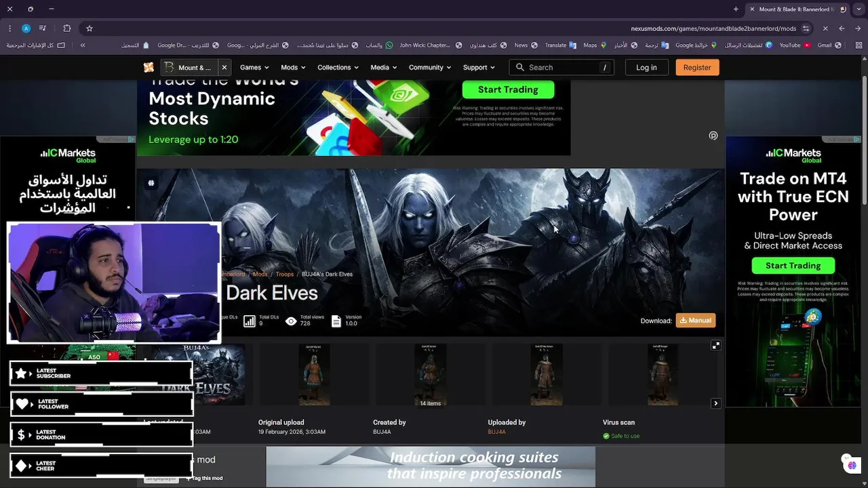Open the YouTube bookmark
Image resolution: width=868 pixels, height=488 pixels.
[x=794, y=45]
